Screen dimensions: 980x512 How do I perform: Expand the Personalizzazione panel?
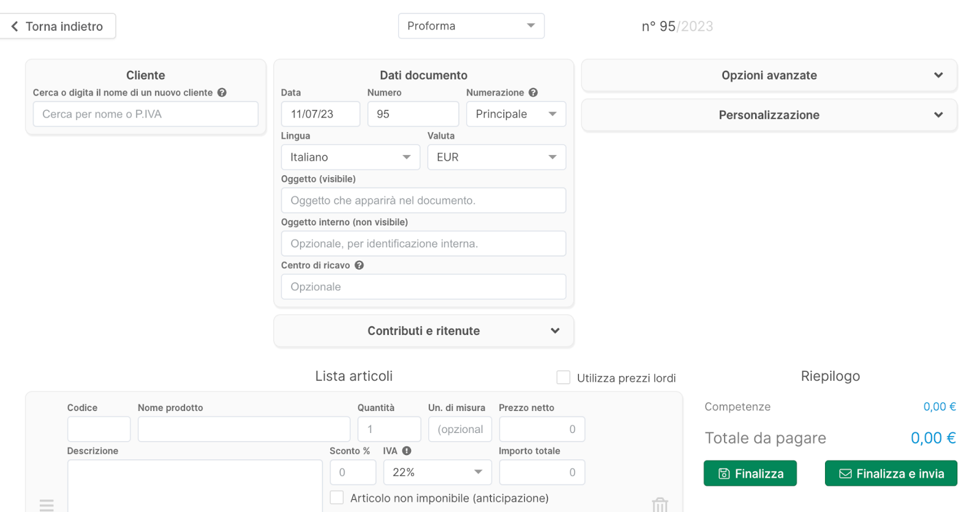click(769, 115)
